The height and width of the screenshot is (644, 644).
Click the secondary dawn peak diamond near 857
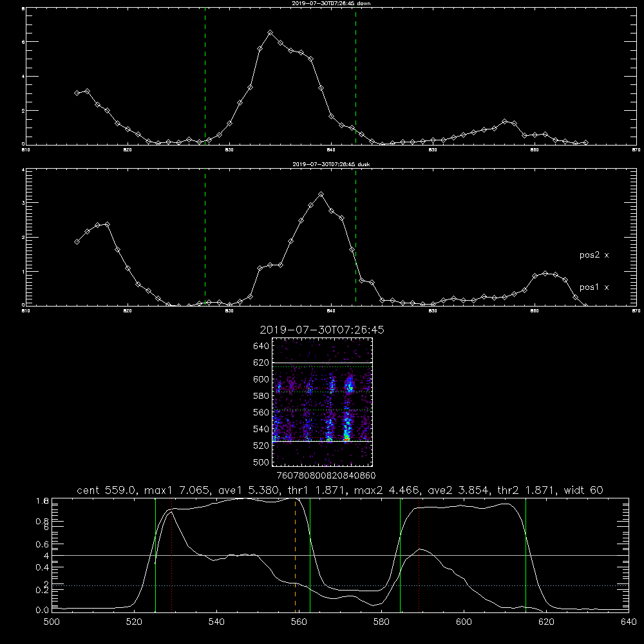coord(505,122)
